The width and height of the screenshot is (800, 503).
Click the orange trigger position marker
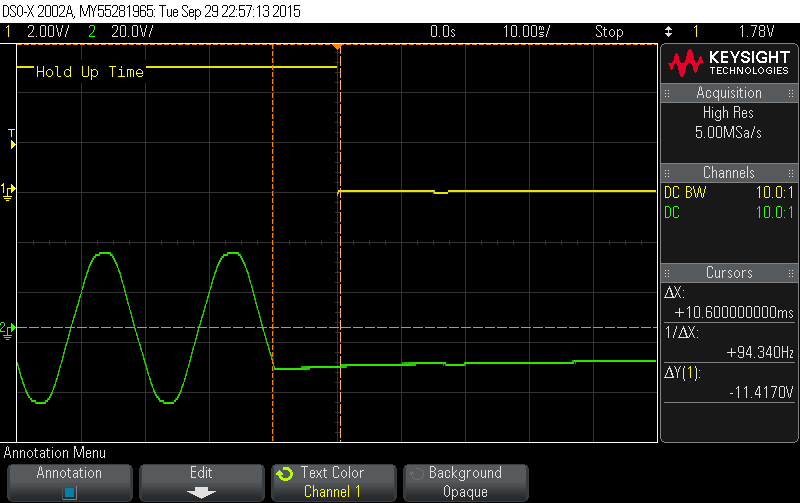click(337, 47)
